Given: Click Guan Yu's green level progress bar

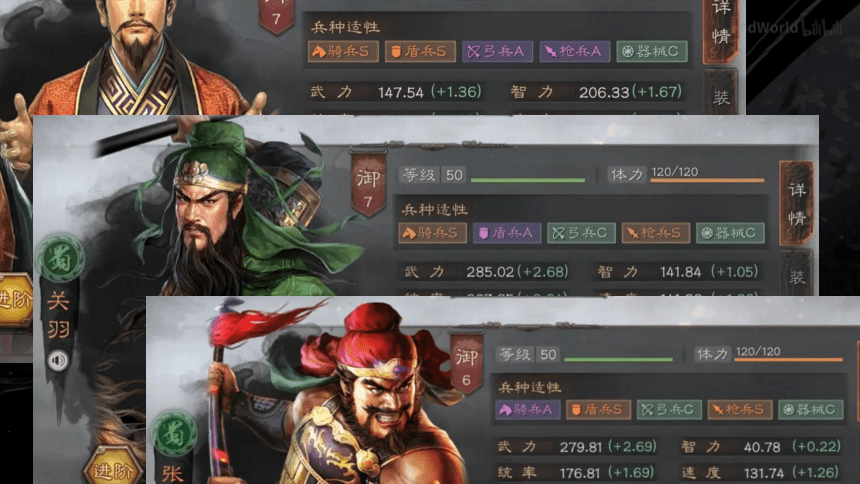Looking at the screenshot, I should pos(528,180).
